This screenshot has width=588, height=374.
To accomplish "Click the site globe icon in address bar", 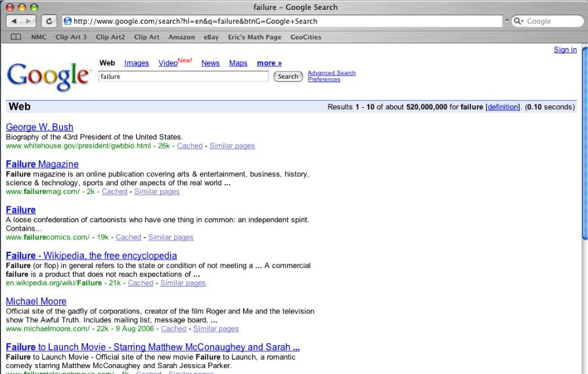I will point(68,21).
